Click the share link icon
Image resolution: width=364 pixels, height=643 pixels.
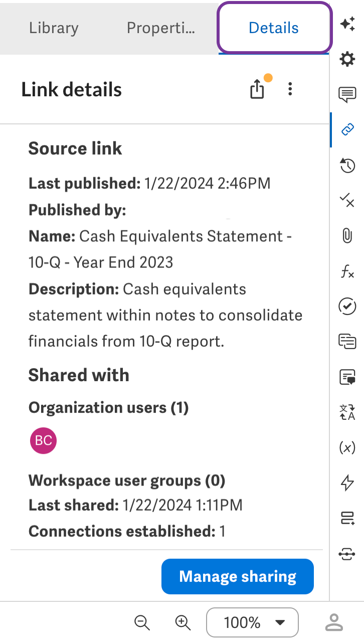pyautogui.click(x=257, y=90)
